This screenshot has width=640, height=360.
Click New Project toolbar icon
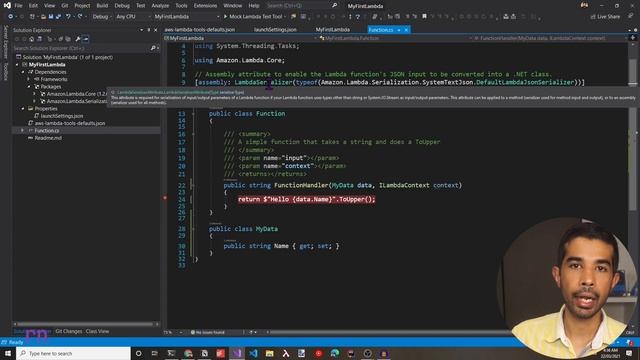tap(32, 17)
